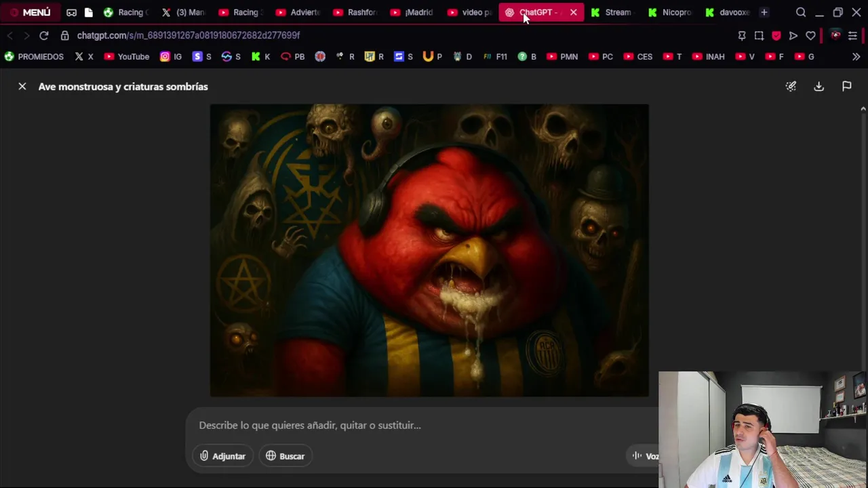Click the profile avatar icon in toolbar

pos(836,35)
